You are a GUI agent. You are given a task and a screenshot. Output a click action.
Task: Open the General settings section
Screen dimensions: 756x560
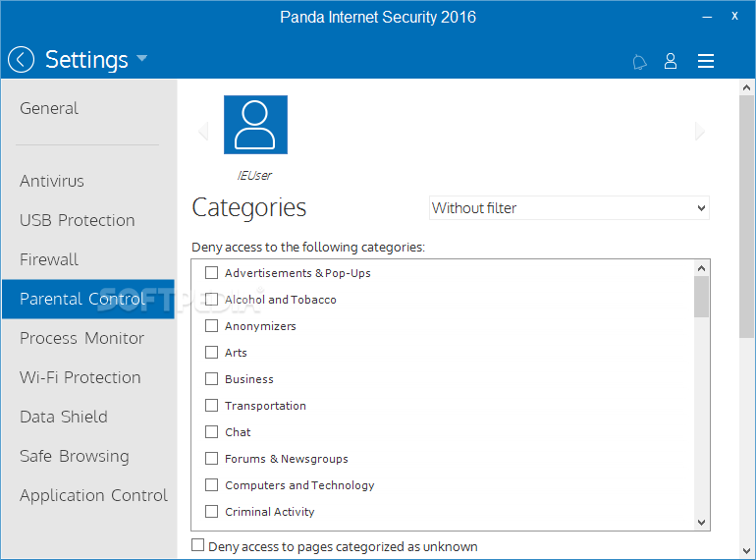tap(49, 108)
